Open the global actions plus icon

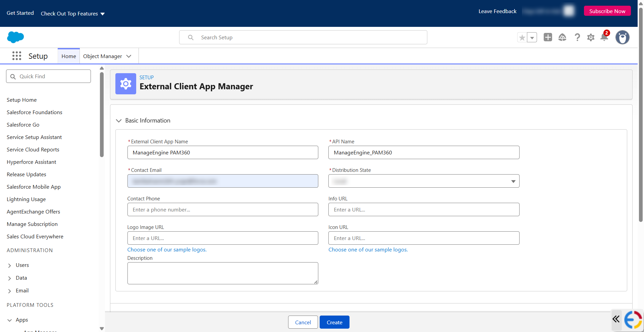point(548,37)
